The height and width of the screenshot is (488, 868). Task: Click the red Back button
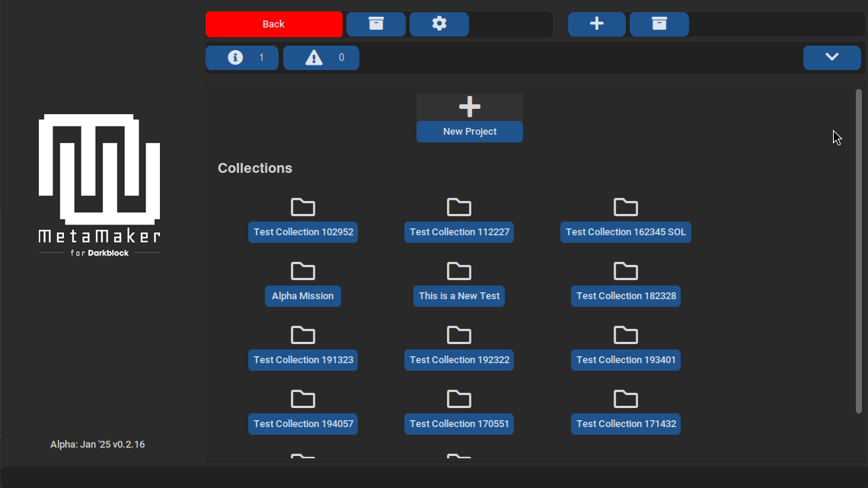pyautogui.click(x=273, y=24)
